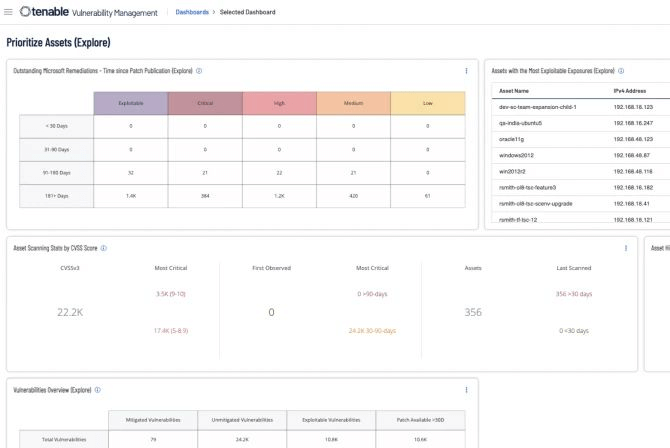Open options menu of Outstanding Microsoft Remediations widget
This screenshot has height=448, width=670.
click(x=466, y=71)
